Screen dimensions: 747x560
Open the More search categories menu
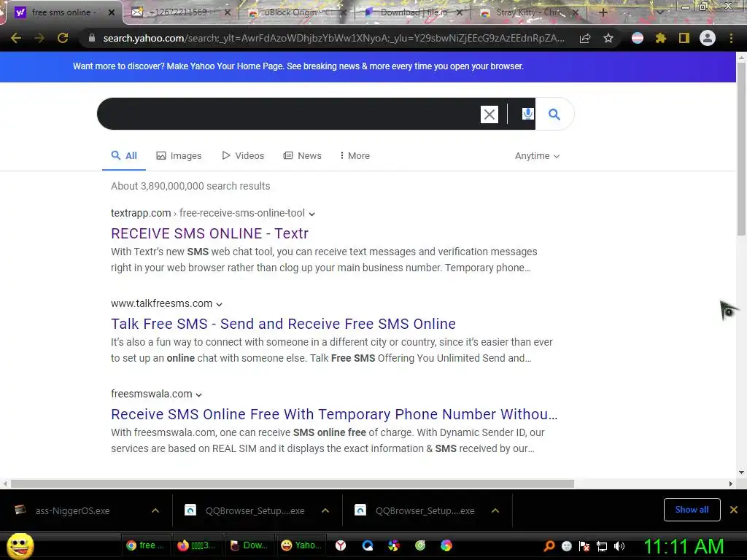click(x=355, y=156)
